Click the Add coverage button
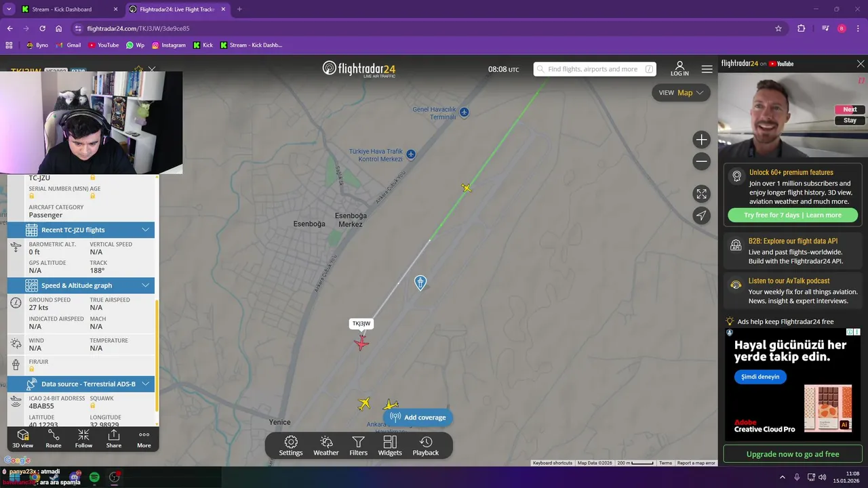868x488 pixels. 418,418
